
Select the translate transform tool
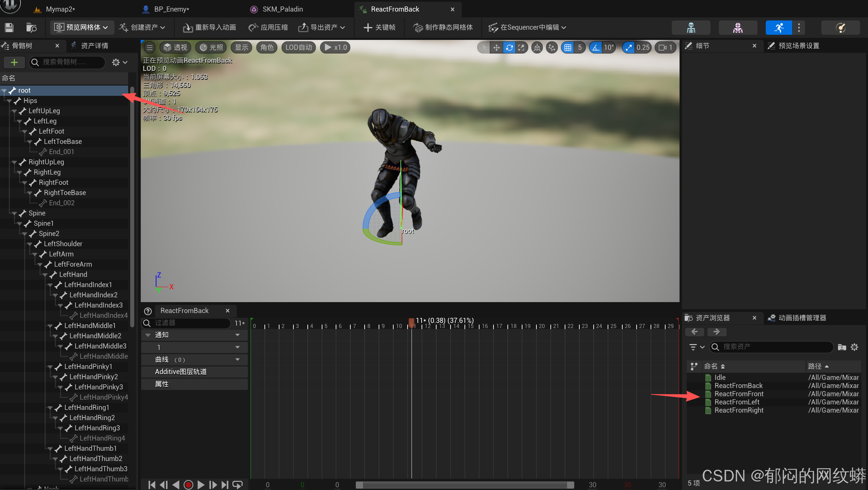(497, 47)
